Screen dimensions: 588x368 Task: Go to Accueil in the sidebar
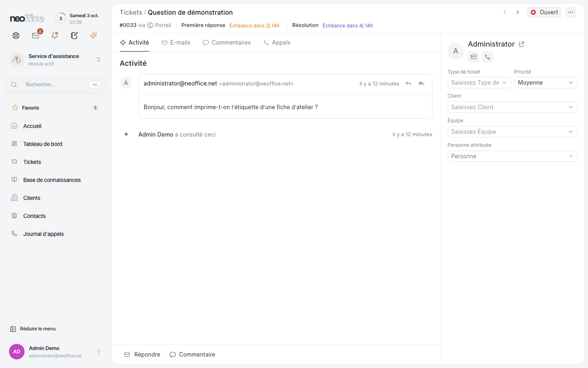point(56,126)
